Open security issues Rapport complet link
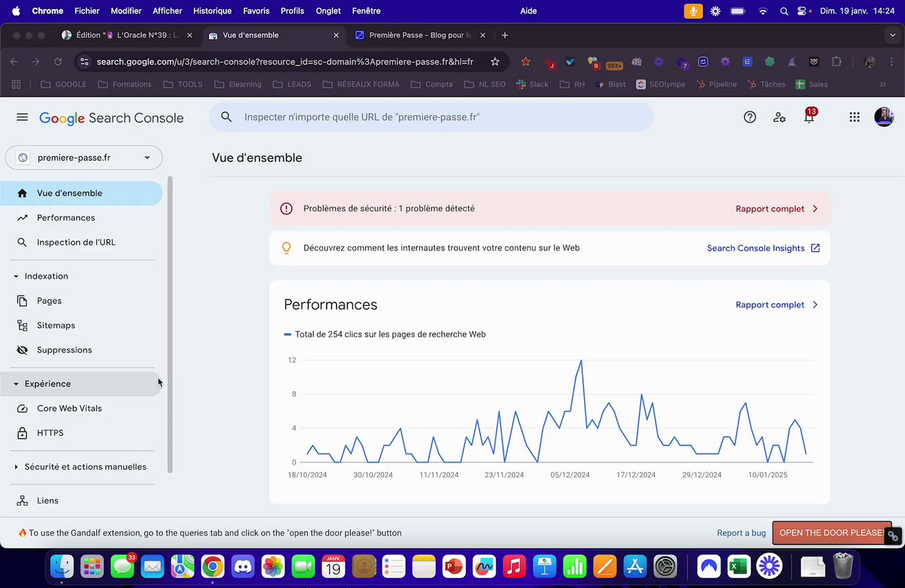Viewport: 905px width, 588px height. click(x=776, y=209)
